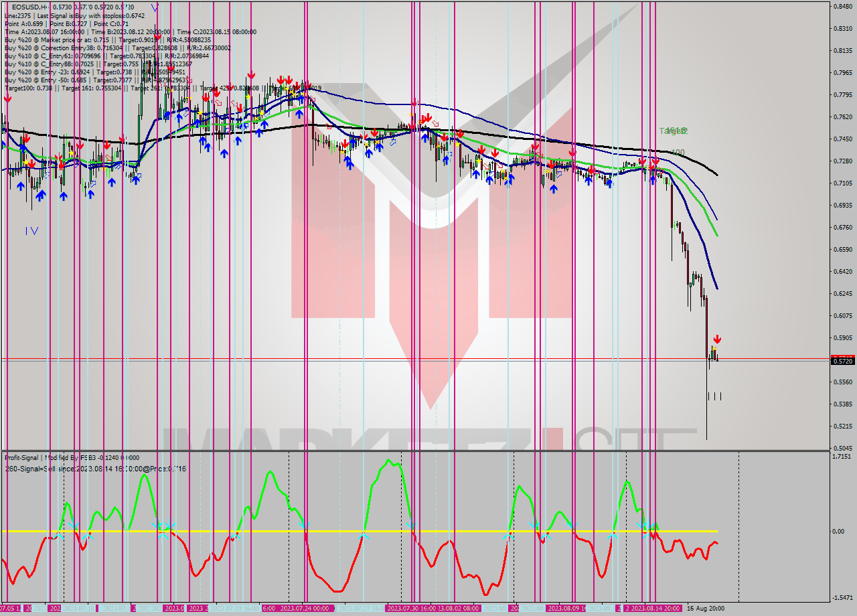The height and width of the screenshot is (616, 857).
Task: Click the 0.5215 price axis label
Action: (843, 427)
